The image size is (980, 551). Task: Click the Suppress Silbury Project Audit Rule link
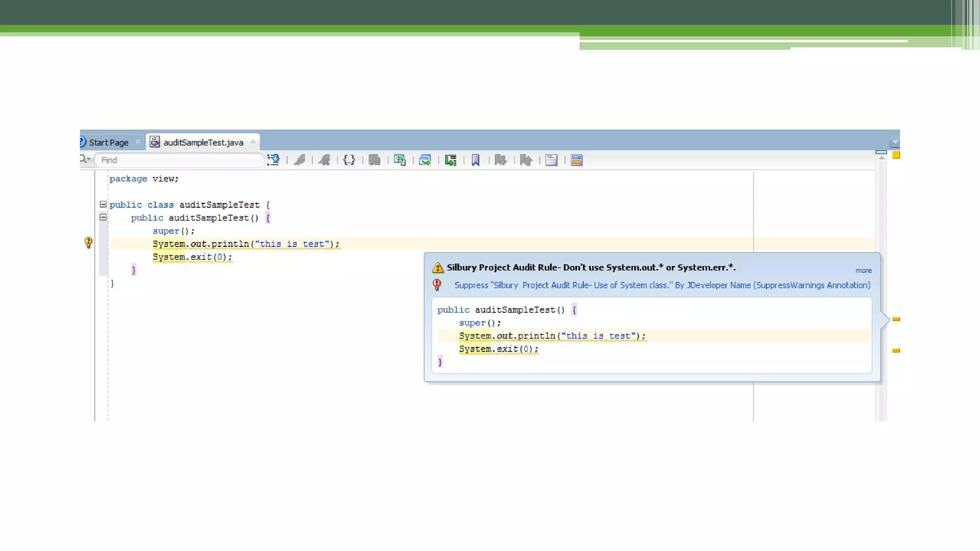662,285
